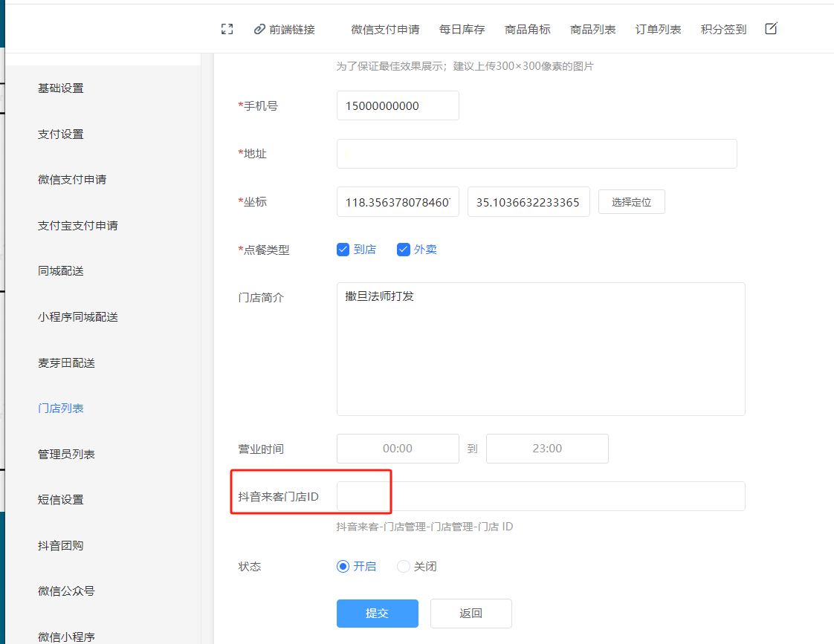
Task: Go to 商品列表 in top navigation
Action: pos(592,30)
